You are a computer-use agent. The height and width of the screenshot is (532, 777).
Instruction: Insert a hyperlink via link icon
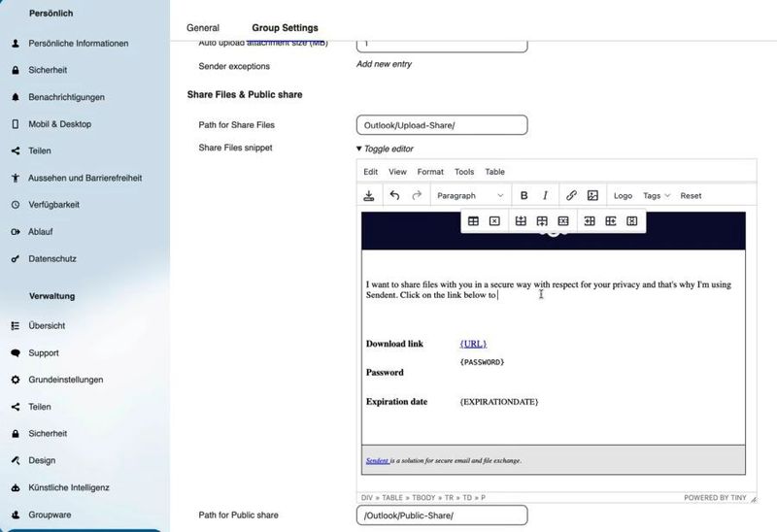571,196
